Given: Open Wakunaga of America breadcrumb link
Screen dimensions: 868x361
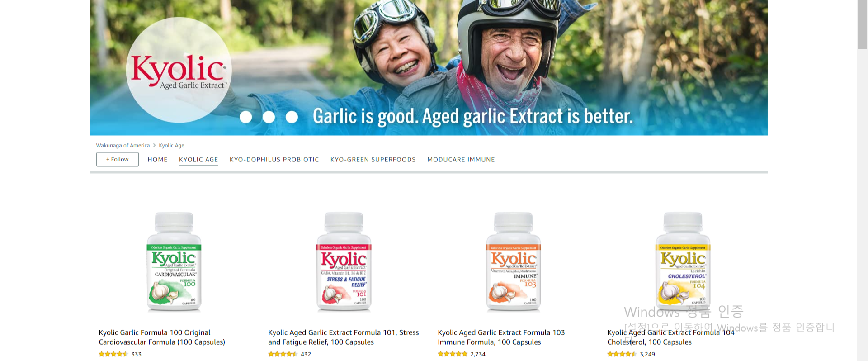Looking at the screenshot, I should [x=123, y=145].
